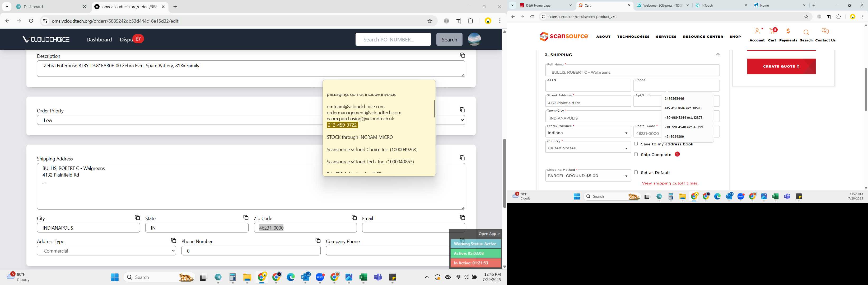This screenshot has width=868, height=285.
Task: Switch to the Dashboard browser tab
Action: [51, 6]
